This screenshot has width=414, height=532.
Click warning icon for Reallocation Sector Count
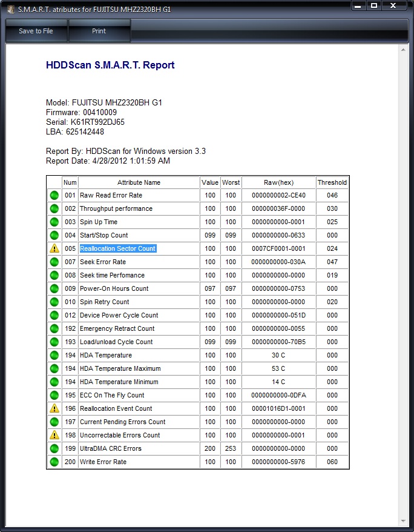point(54,248)
